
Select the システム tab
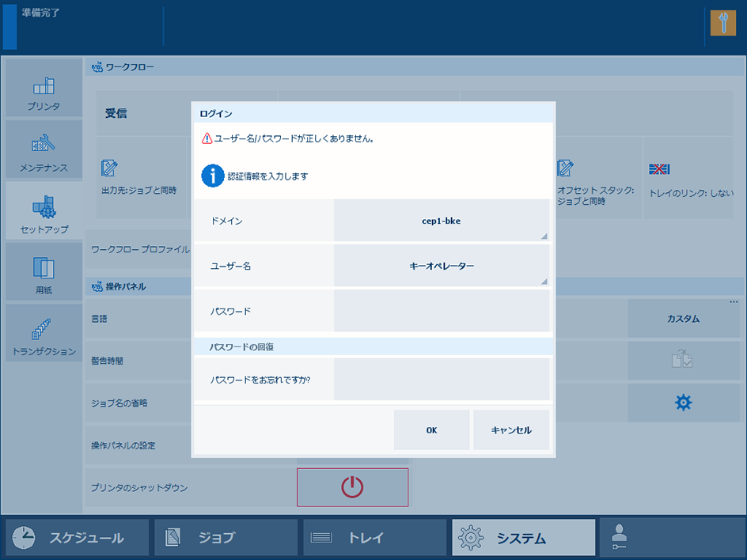523,538
